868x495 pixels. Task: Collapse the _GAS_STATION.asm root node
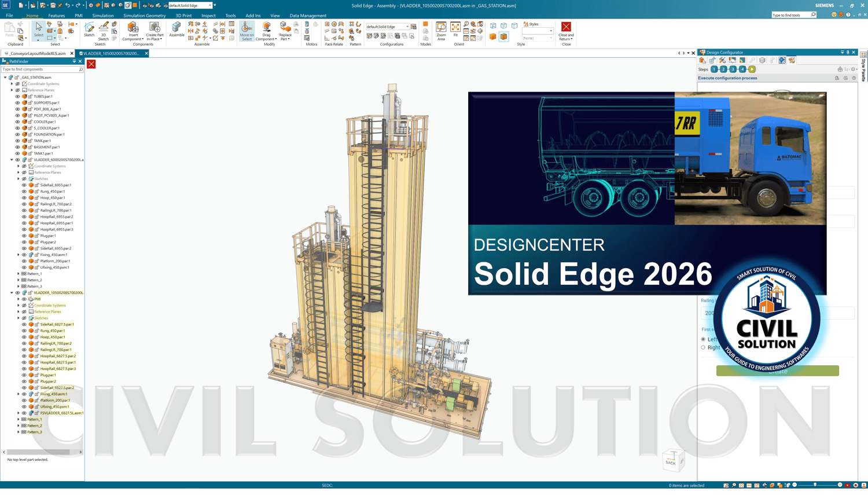[x=5, y=78]
